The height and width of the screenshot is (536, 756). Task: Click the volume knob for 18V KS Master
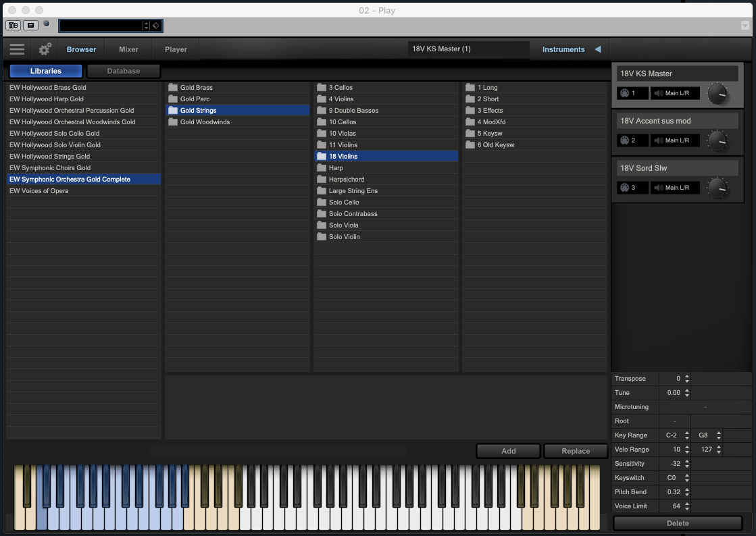[x=717, y=93]
